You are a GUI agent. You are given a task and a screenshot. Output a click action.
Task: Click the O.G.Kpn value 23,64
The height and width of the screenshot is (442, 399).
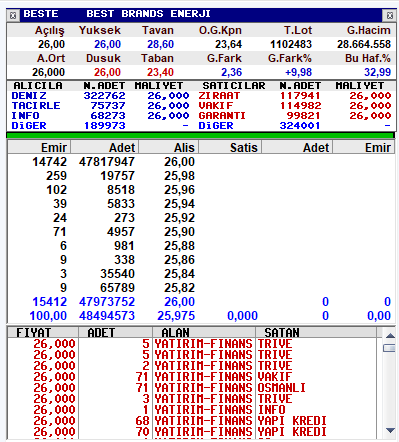click(x=228, y=44)
